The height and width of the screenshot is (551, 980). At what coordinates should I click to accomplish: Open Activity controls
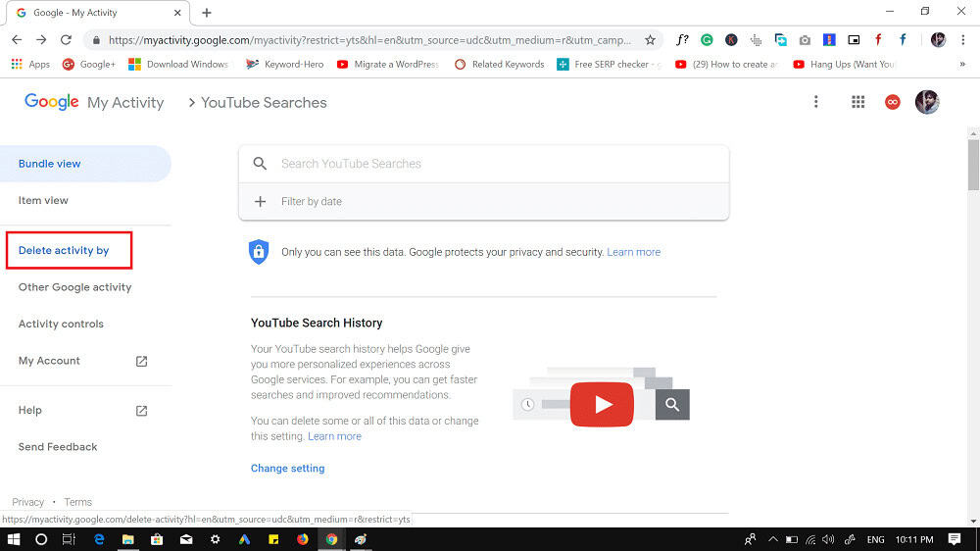click(61, 324)
